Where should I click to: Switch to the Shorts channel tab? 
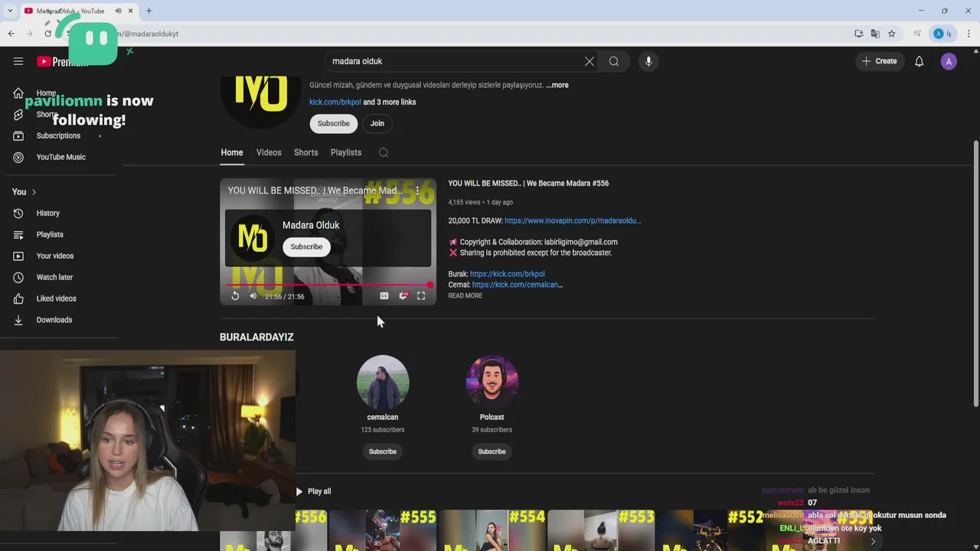coord(306,152)
